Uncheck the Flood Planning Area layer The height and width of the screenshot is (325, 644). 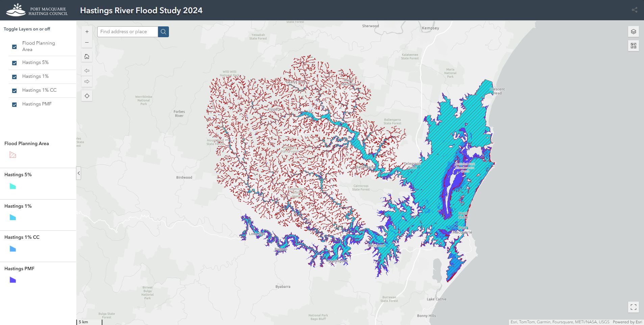tap(14, 47)
